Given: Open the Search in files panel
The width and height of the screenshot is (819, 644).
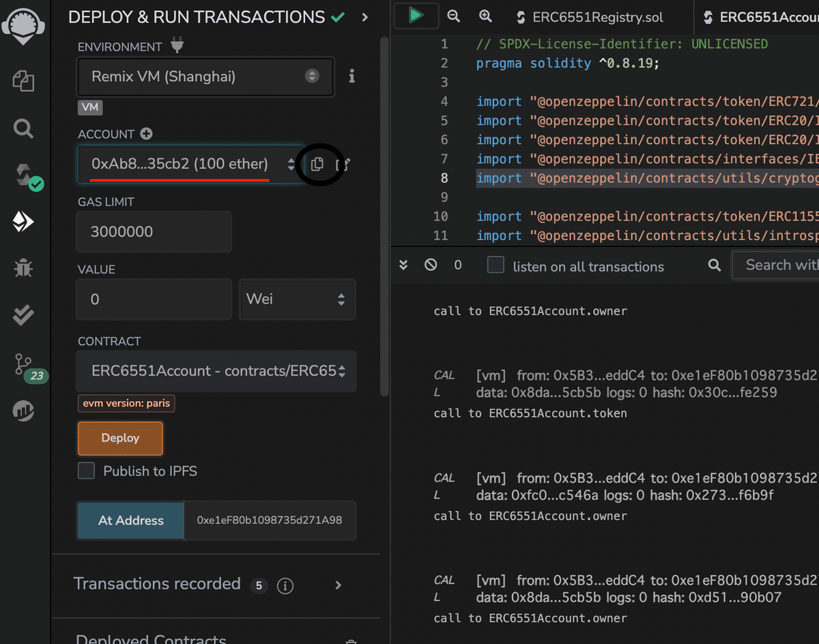Looking at the screenshot, I should [x=23, y=128].
